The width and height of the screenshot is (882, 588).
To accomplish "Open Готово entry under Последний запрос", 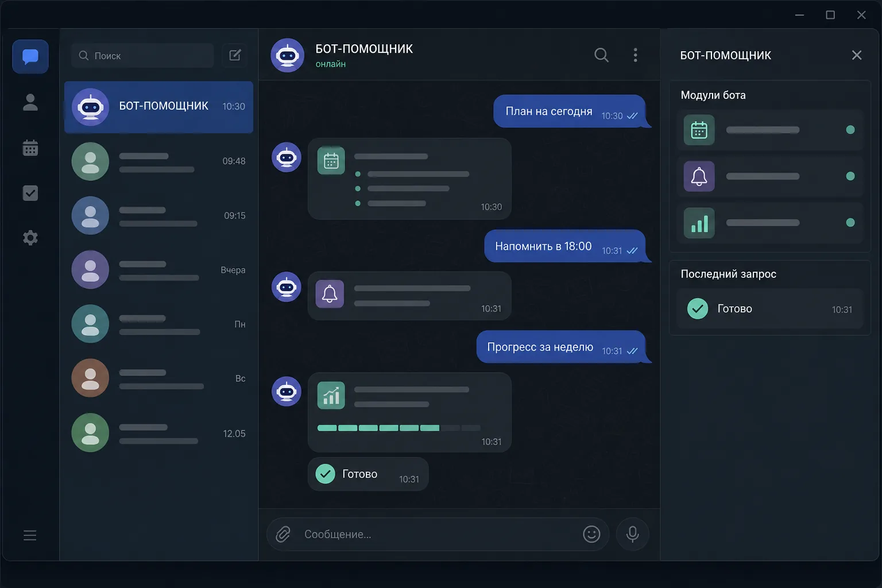I will click(769, 309).
